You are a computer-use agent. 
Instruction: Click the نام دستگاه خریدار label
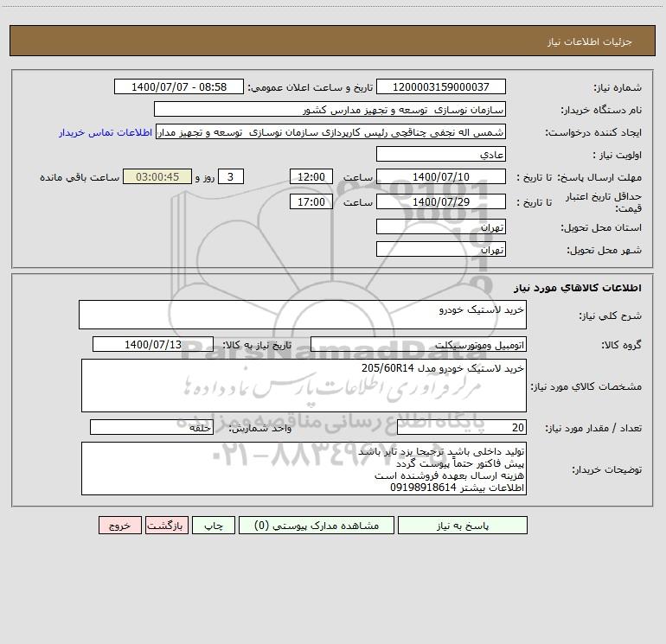coord(601,111)
